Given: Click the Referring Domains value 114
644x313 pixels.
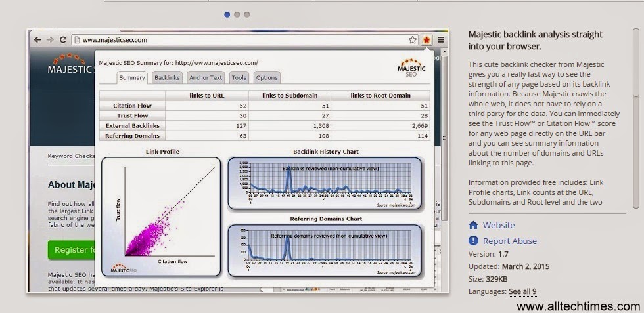Looking at the screenshot, I should 423,136.
